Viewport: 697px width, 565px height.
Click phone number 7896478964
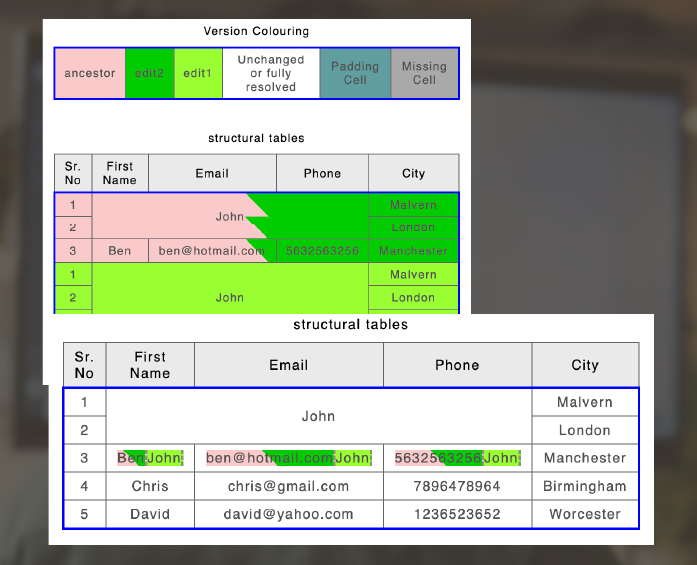tap(457, 486)
